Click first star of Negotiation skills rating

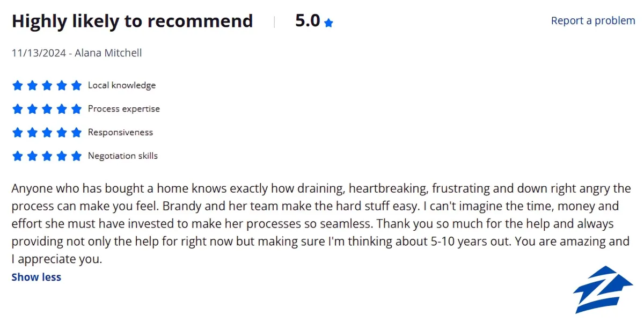pyautogui.click(x=17, y=156)
